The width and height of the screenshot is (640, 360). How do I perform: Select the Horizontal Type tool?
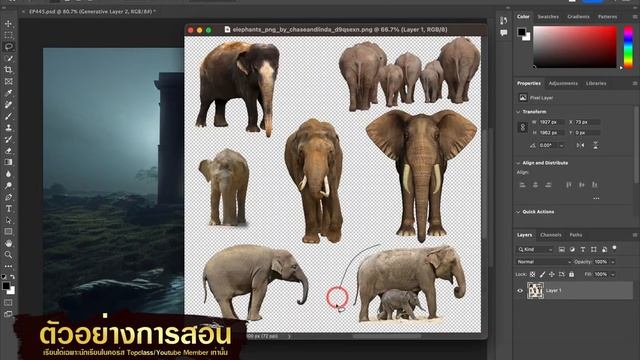tap(8, 209)
